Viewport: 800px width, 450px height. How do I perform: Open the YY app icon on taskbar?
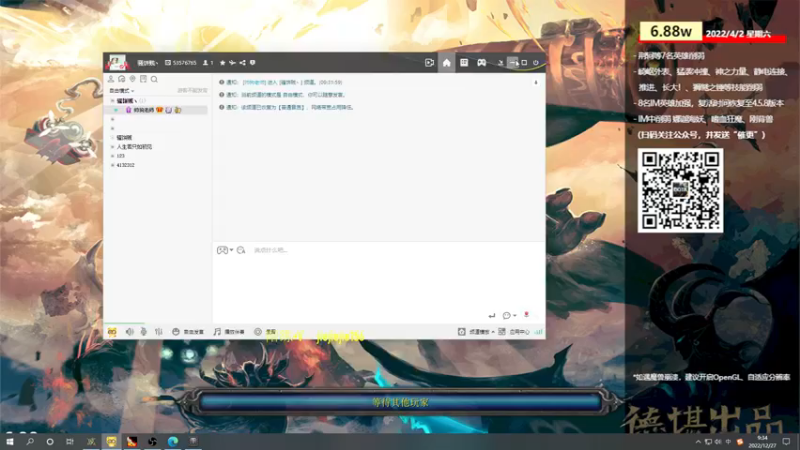point(111,441)
